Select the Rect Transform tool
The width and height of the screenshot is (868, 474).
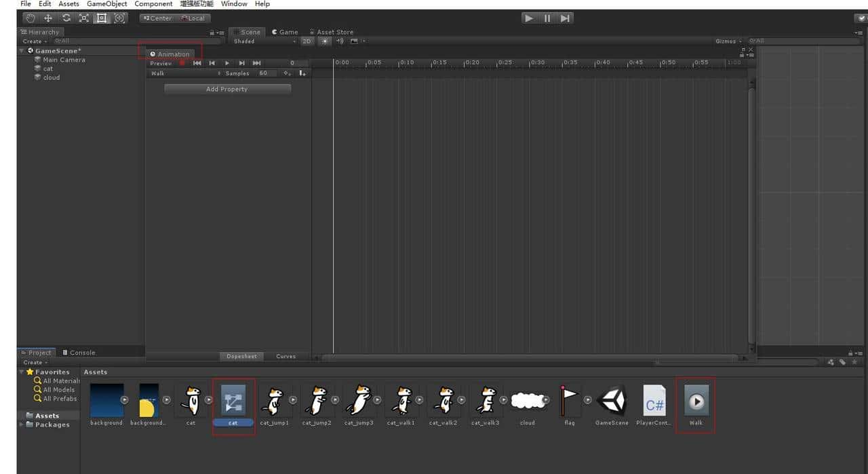pyautogui.click(x=102, y=18)
